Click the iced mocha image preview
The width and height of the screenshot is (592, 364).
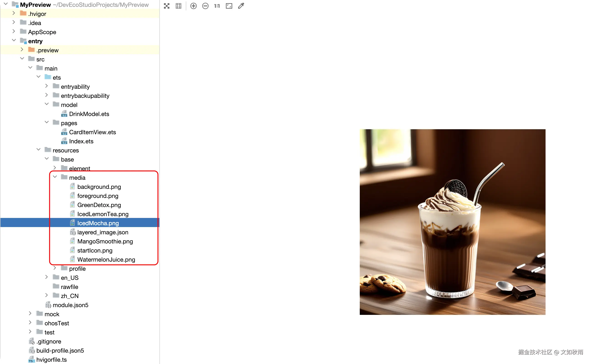point(452,222)
